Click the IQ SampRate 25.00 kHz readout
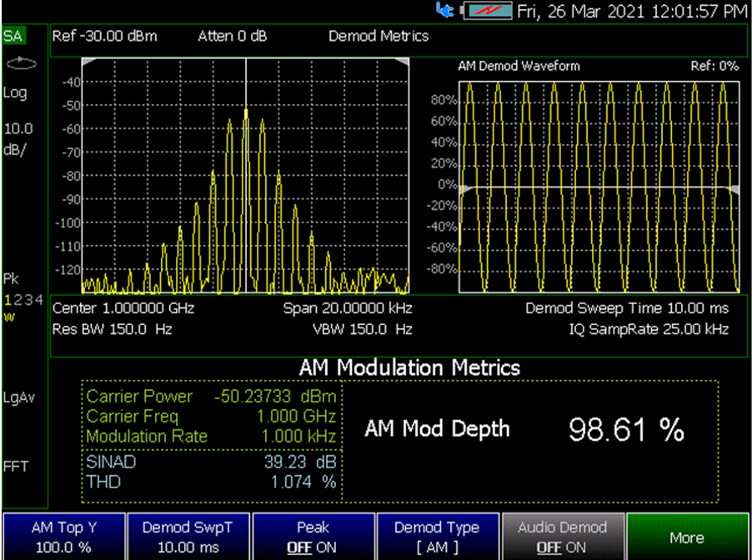This screenshot has height=560, width=752. pyautogui.click(x=649, y=329)
